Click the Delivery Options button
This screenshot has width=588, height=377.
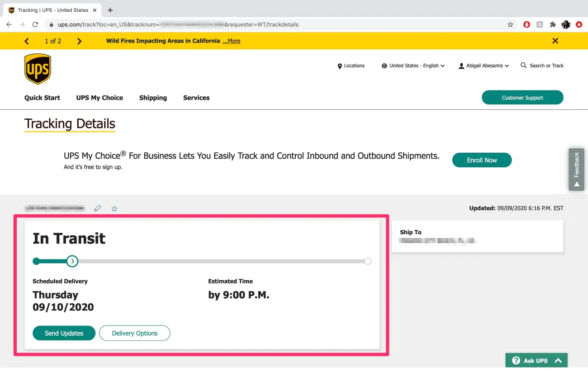pos(135,333)
